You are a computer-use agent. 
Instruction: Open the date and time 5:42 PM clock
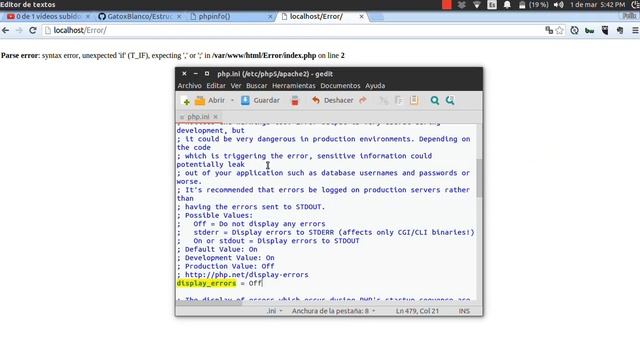[598, 5]
